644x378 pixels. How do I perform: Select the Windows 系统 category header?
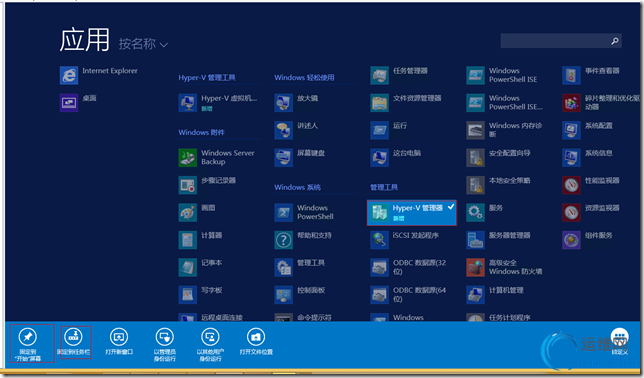297,187
